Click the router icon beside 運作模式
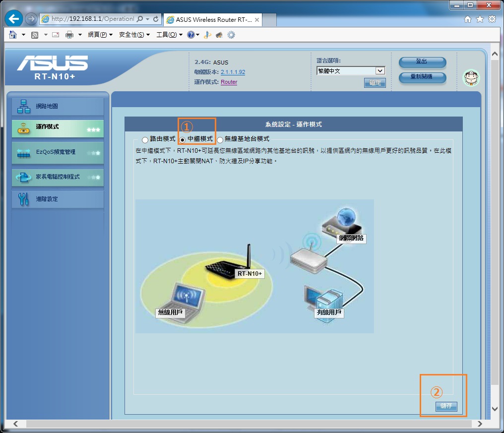 pos(23,128)
